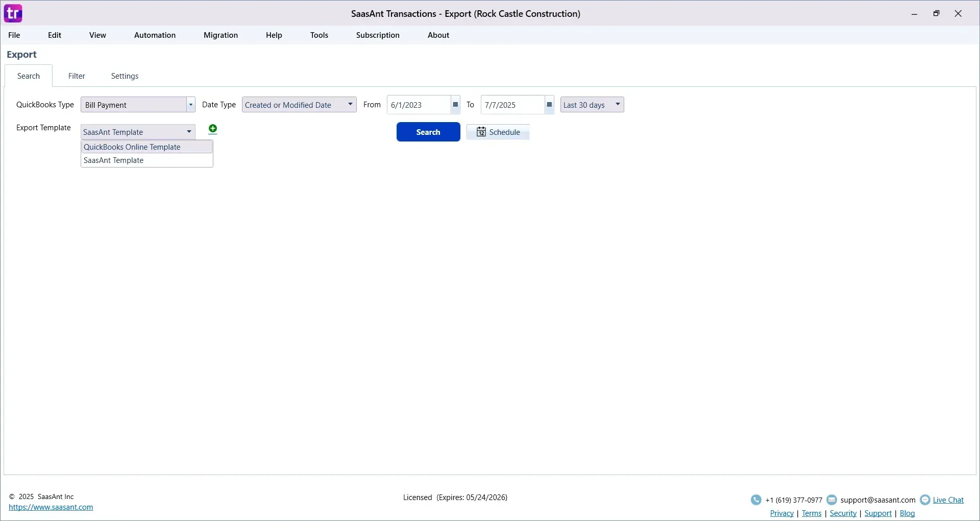980x521 pixels.
Task: Switch to the Search tab
Action: [29, 76]
